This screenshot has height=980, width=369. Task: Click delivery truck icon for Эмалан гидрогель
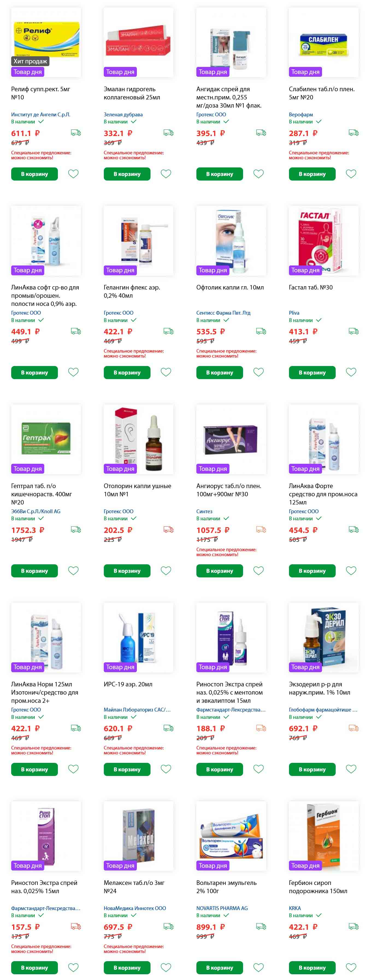pos(169,133)
